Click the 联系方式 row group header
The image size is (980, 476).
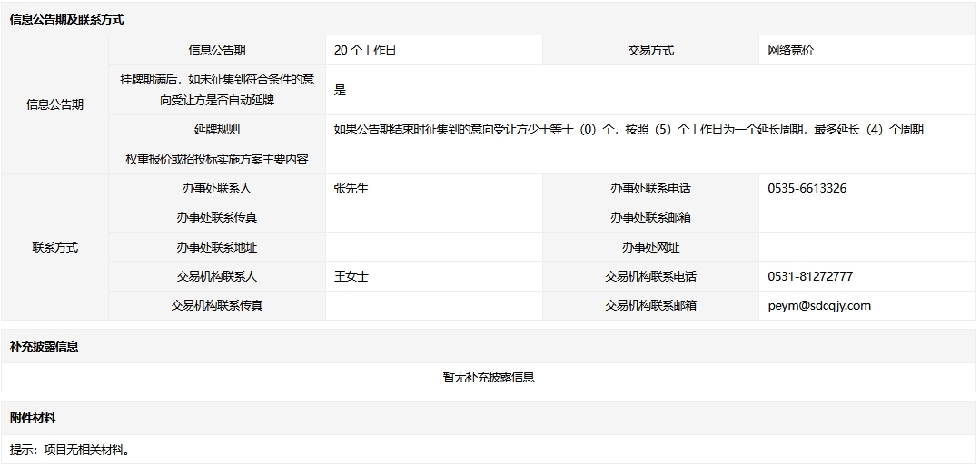point(54,247)
